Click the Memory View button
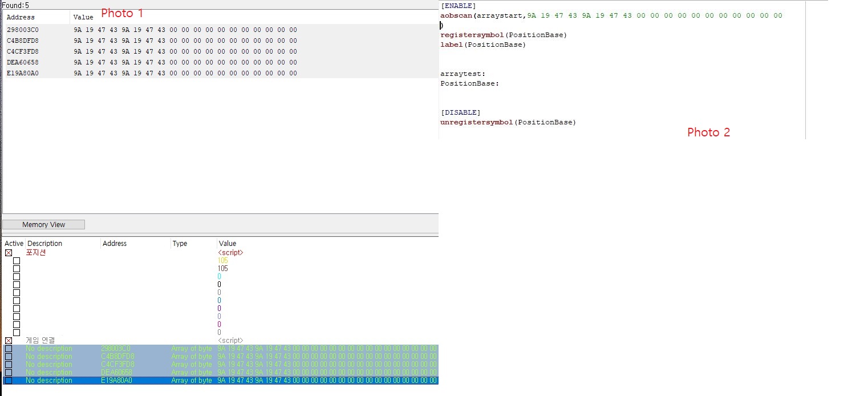Image resolution: width=868 pixels, height=396 pixels. click(x=43, y=225)
